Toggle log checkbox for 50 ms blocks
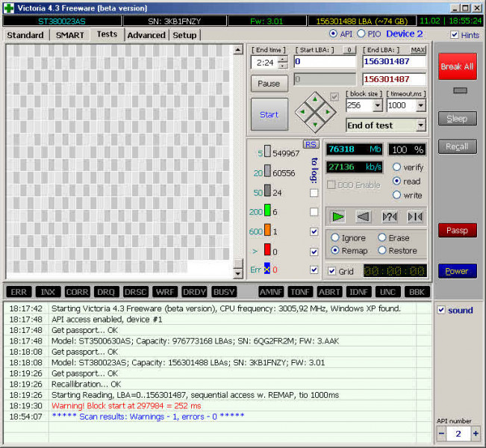Screen dimensions: 486x448 point(314,193)
